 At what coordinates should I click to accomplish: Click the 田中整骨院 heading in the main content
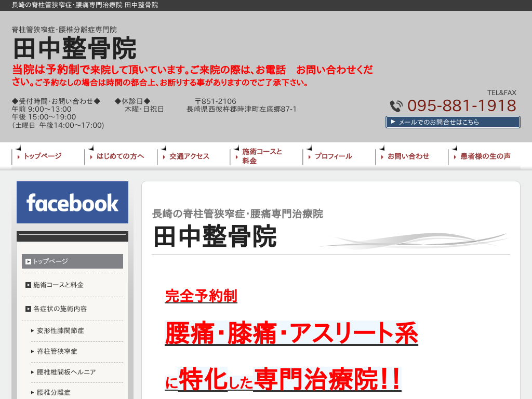pyautogui.click(x=215, y=236)
